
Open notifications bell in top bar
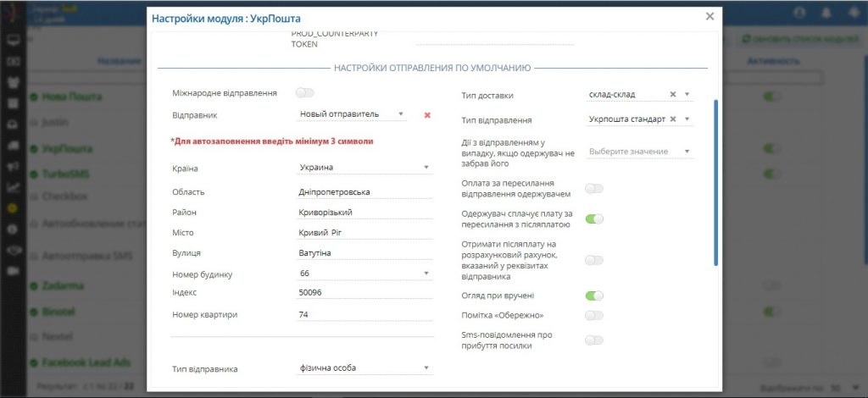[x=826, y=12]
